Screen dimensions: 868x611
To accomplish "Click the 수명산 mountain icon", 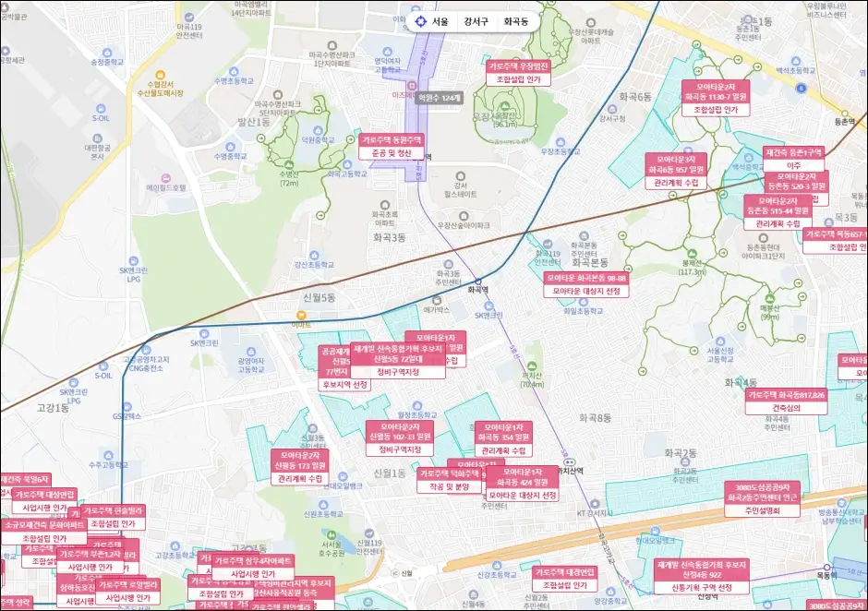I will pos(288,165).
